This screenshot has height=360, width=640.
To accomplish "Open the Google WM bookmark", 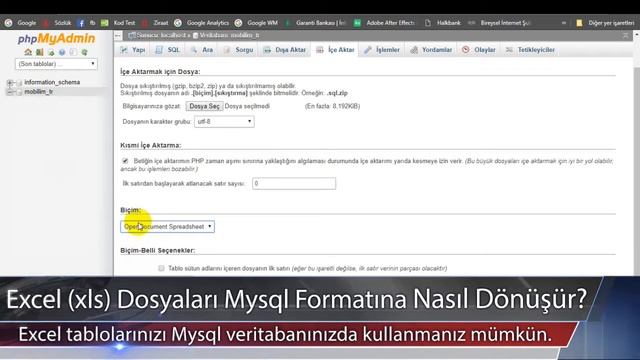I will click(x=256, y=23).
